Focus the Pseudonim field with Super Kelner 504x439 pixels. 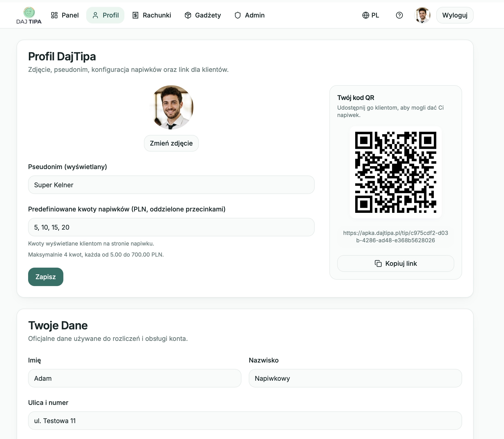171,185
